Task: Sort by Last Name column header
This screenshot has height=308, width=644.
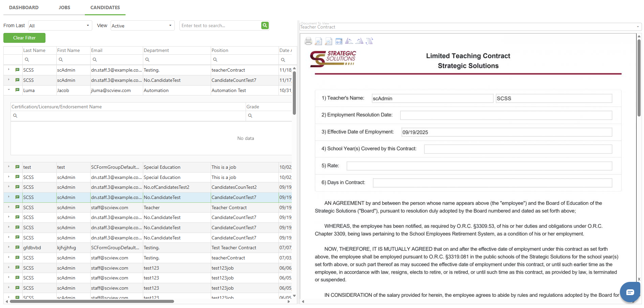Action: point(39,50)
